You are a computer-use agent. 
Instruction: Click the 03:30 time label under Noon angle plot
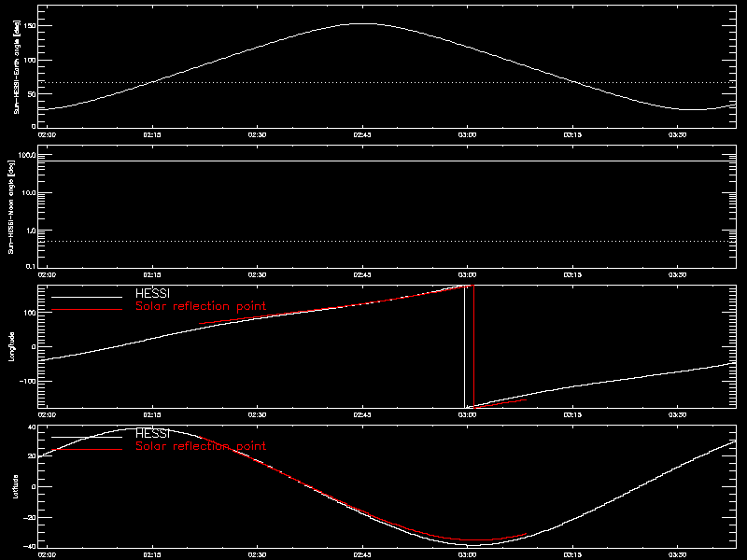pyautogui.click(x=678, y=274)
